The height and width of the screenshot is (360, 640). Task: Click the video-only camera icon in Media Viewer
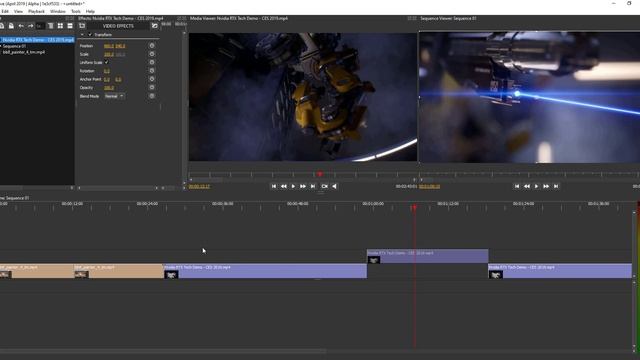click(324, 186)
